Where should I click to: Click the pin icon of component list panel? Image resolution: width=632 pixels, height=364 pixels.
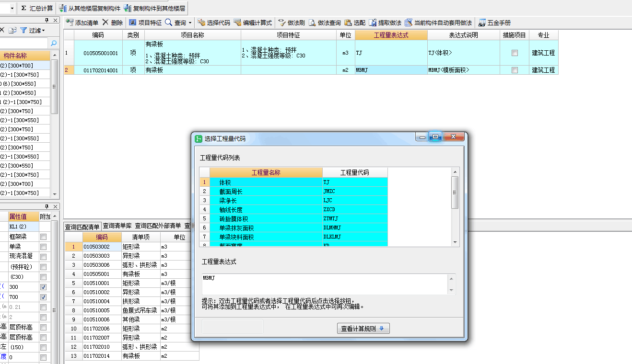pos(47,20)
